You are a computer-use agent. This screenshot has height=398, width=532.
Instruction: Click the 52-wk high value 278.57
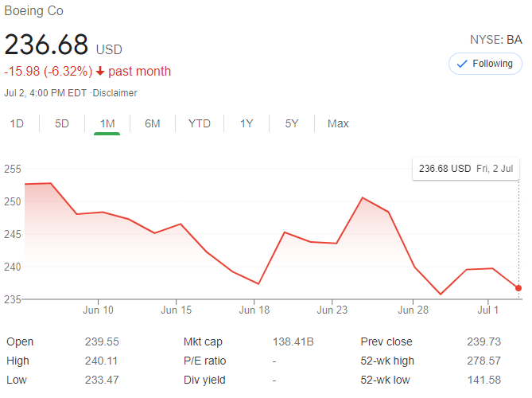click(x=483, y=361)
